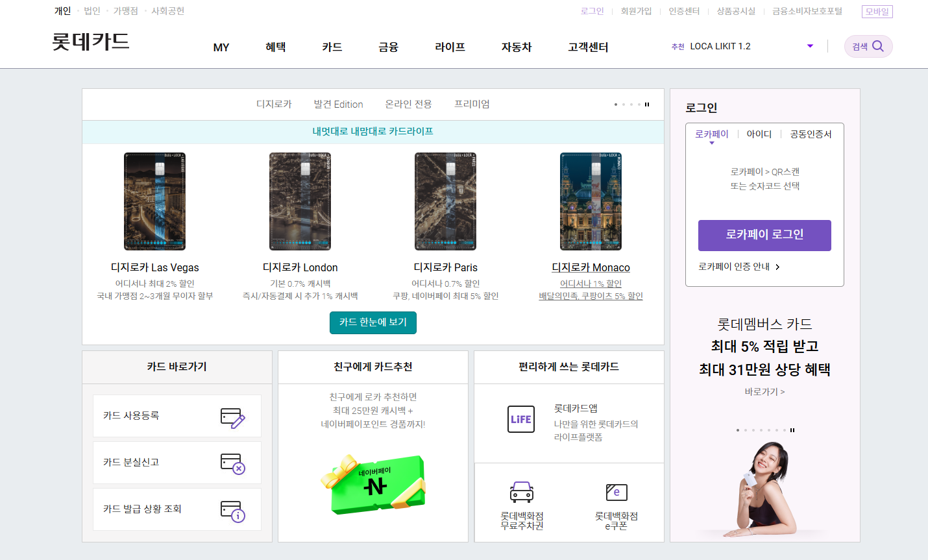Expand the recommended LOCA LIKIT dropdown arrow
The width and height of the screenshot is (928, 560).
click(810, 46)
